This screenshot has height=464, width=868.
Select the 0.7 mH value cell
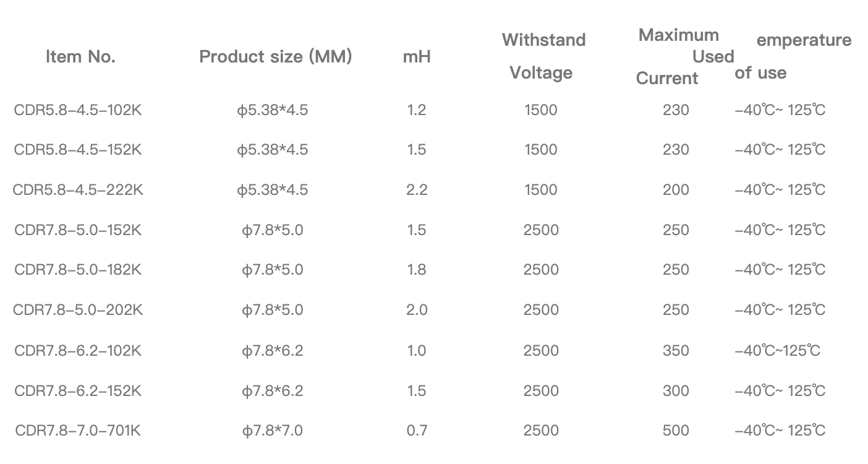tap(417, 431)
